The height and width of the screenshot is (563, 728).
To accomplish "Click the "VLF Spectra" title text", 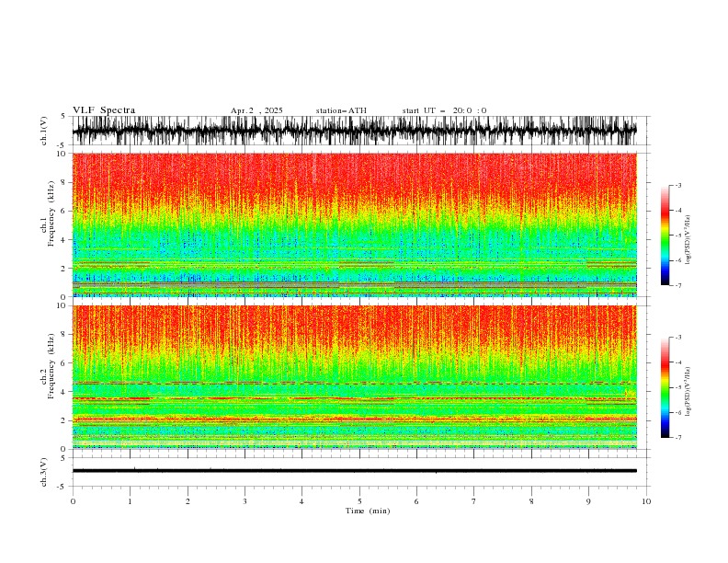I will coord(104,110).
